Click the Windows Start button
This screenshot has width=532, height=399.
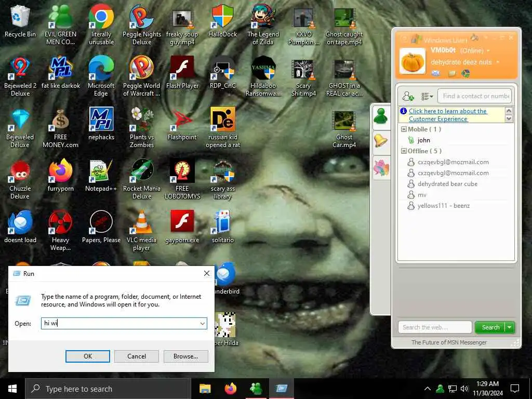pyautogui.click(x=12, y=389)
